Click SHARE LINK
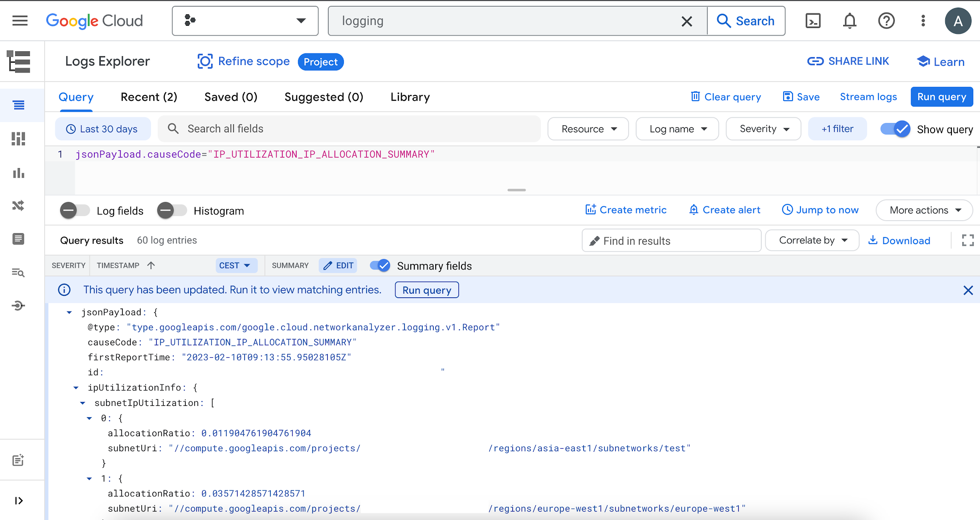 (848, 61)
